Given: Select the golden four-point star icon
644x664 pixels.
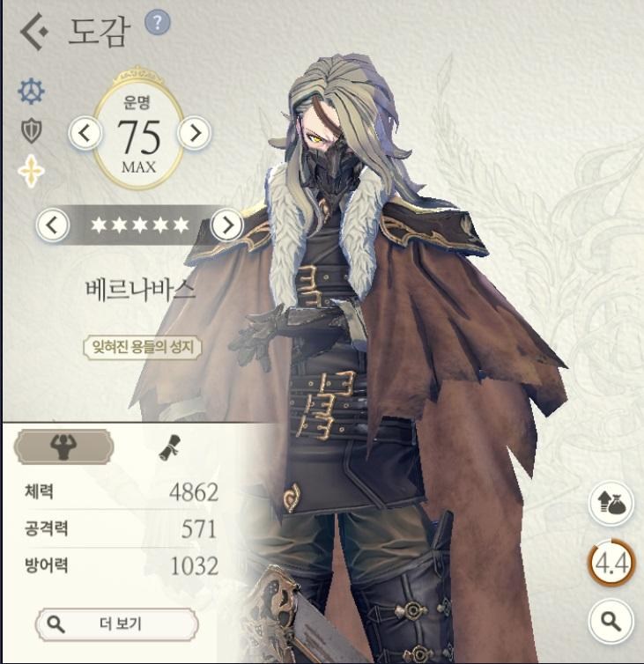Looking at the screenshot, I should coord(32,171).
